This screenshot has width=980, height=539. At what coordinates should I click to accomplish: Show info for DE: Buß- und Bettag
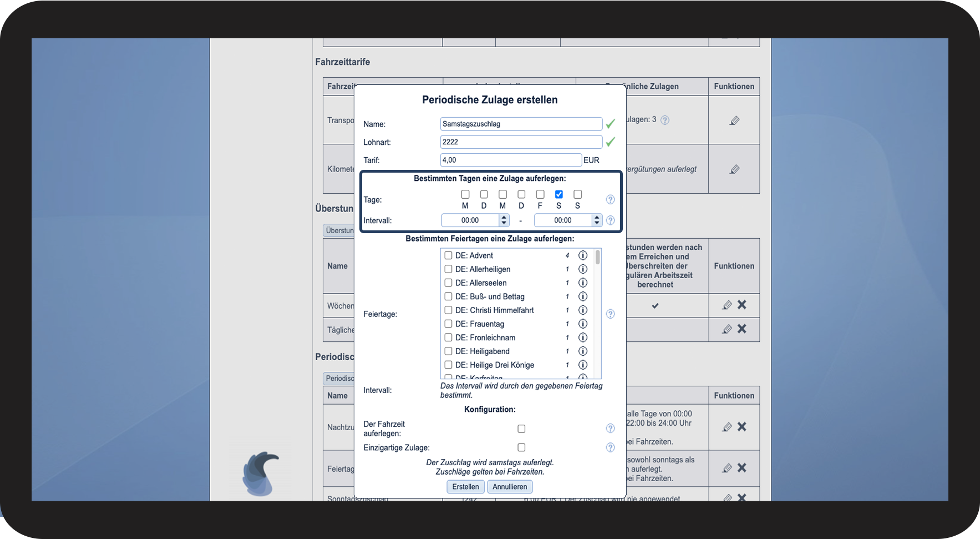pyautogui.click(x=583, y=296)
